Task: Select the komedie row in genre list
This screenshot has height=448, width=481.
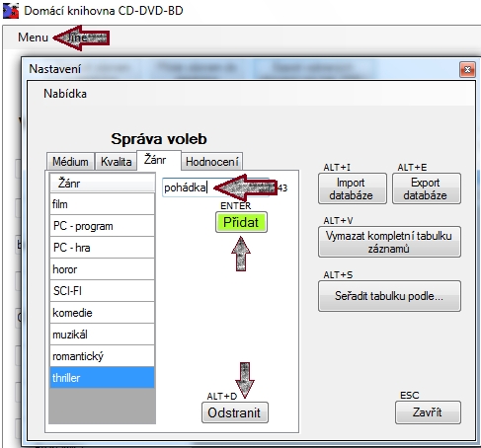Action: [x=102, y=313]
